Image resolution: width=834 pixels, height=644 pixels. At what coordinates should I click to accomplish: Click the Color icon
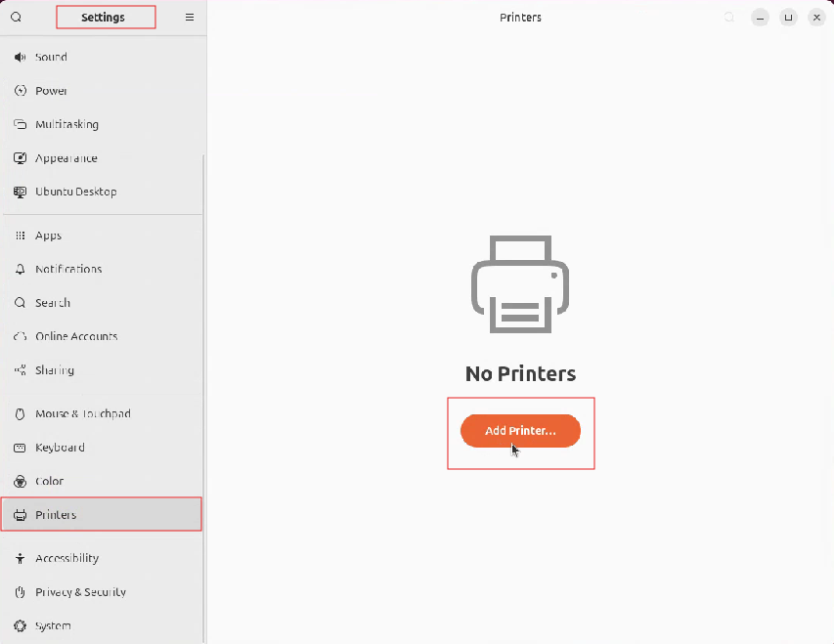pyautogui.click(x=20, y=481)
